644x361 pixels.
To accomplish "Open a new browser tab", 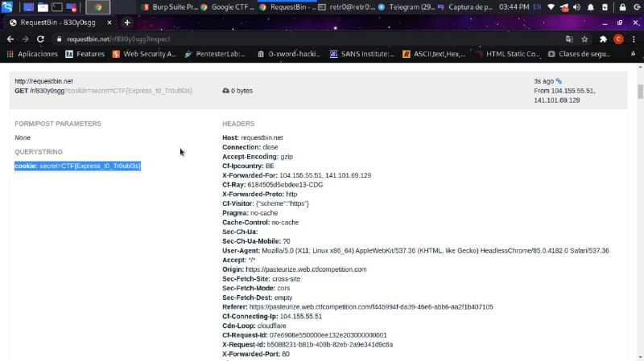I will coord(127,23).
